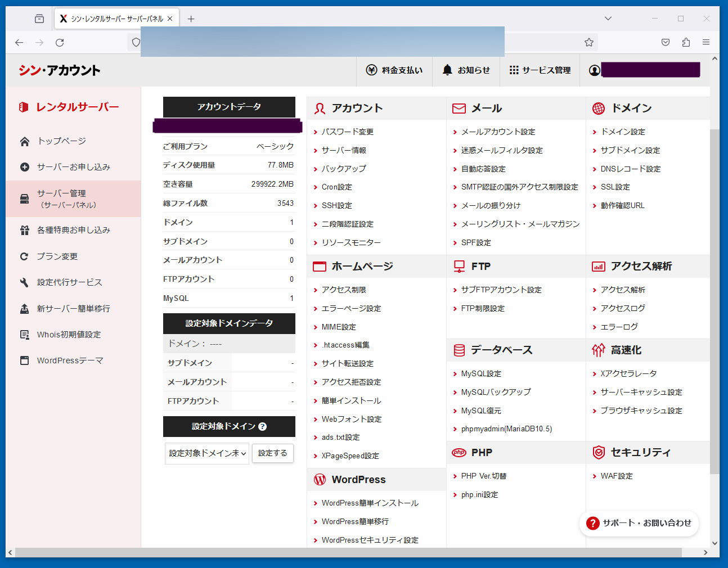Reload the page with the refresh icon
This screenshot has width=728, height=568.
[x=60, y=42]
